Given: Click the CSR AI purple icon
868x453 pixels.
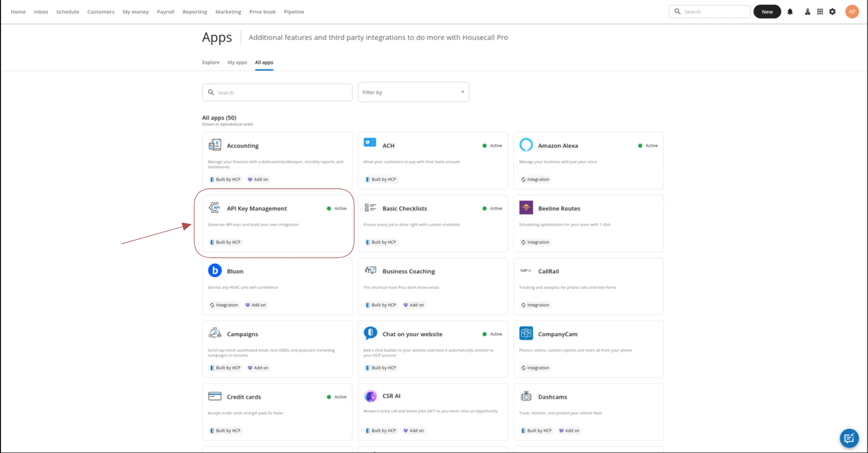Looking at the screenshot, I should [x=370, y=396].
